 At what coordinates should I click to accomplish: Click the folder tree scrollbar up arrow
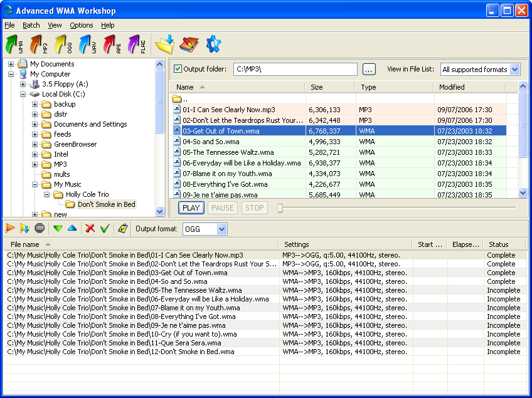point(159,64)
